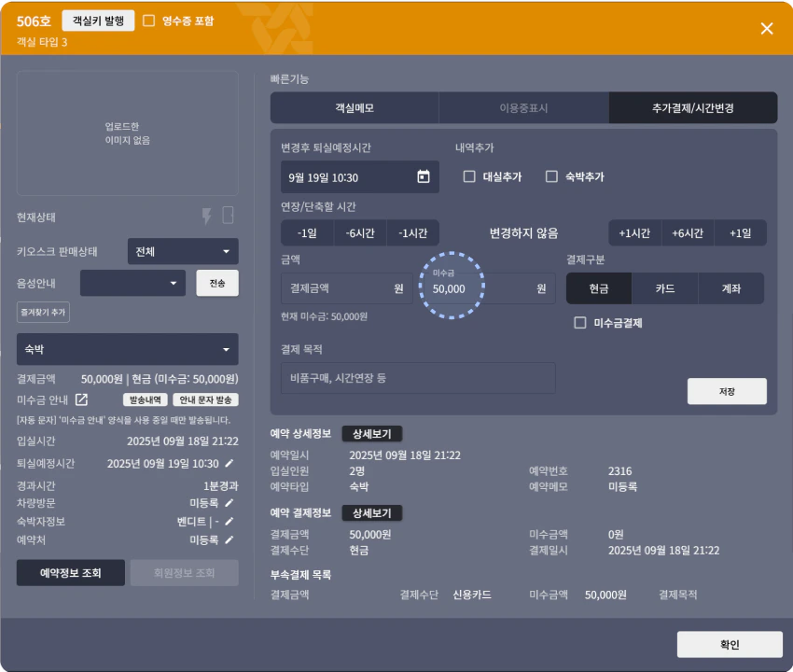Click 즐겨찾기 추가 button
The height and width of the screenshot is (672, 793).
coord(43,313)
